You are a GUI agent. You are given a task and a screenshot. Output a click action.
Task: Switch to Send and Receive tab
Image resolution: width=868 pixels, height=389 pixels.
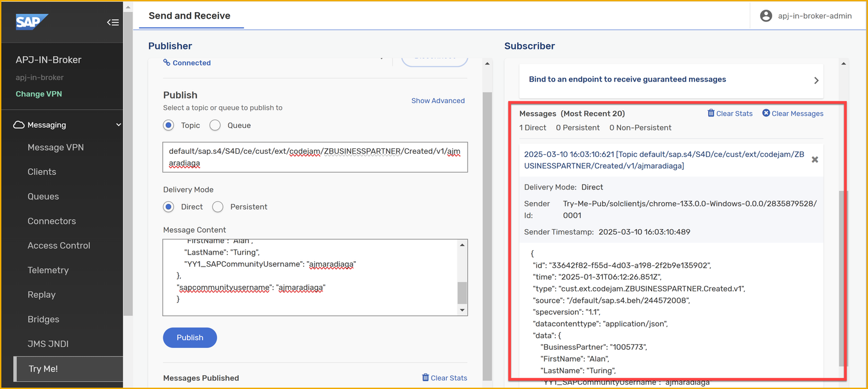[190, 16]
